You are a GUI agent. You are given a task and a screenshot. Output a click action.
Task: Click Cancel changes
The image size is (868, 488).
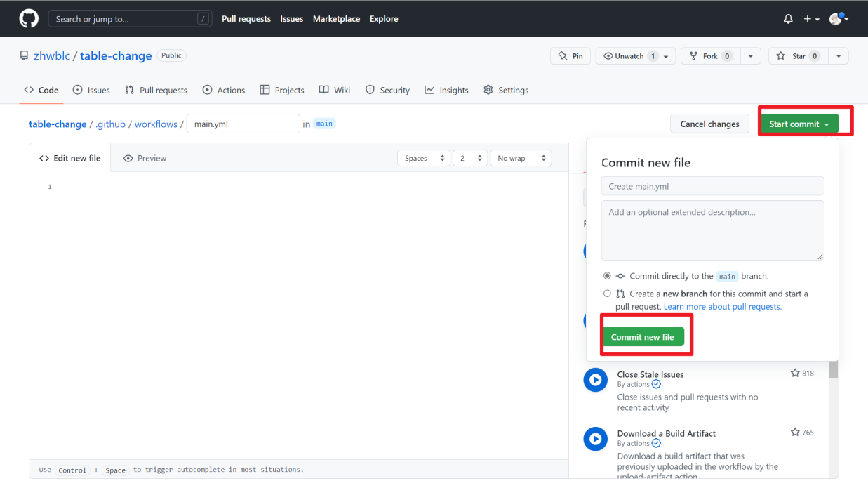[709, 124]
